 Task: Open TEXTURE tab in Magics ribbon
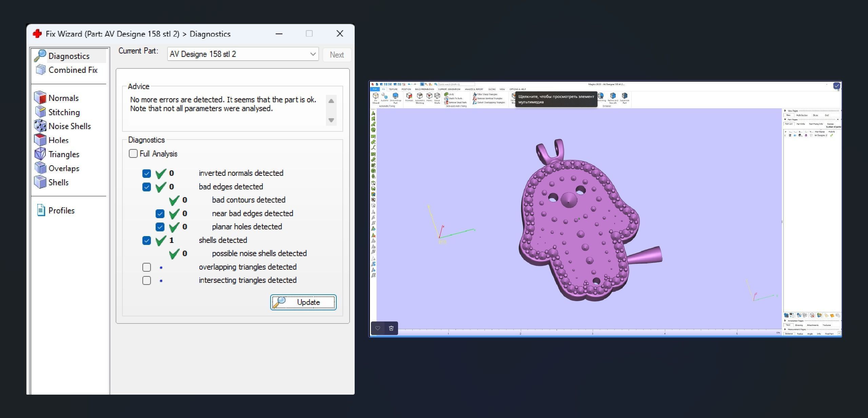(x=393, y=89)
